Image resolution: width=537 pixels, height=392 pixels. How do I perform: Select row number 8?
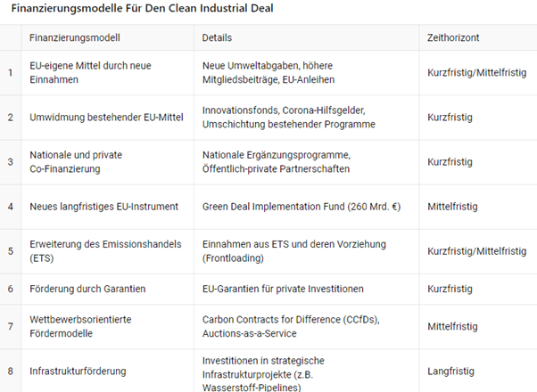tap(11, 371)
